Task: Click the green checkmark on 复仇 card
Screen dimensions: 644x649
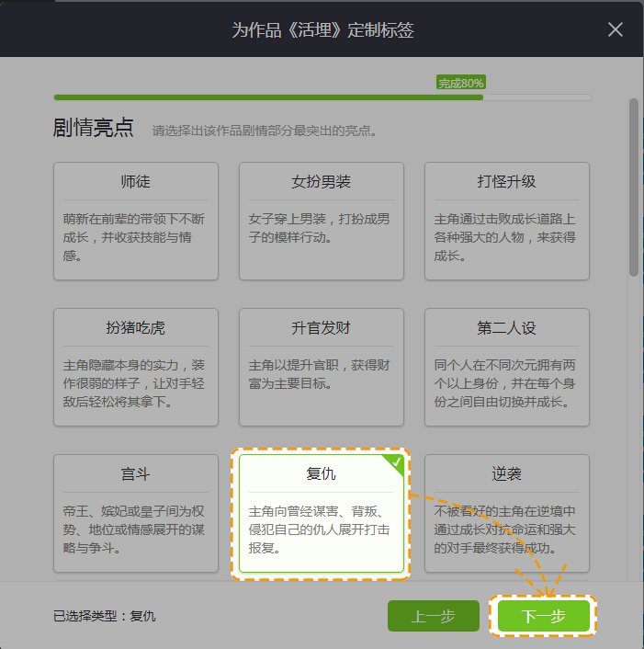Action: click(395, 463)
